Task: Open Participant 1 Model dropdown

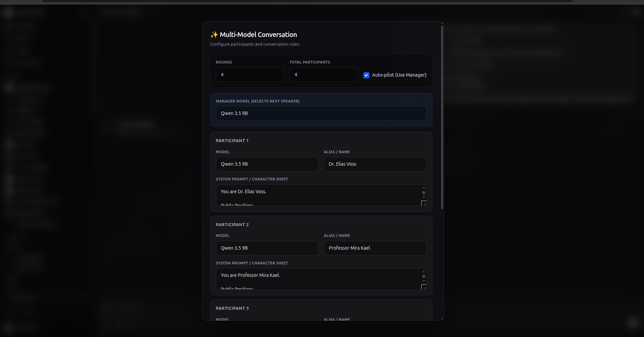Action: 267,164
